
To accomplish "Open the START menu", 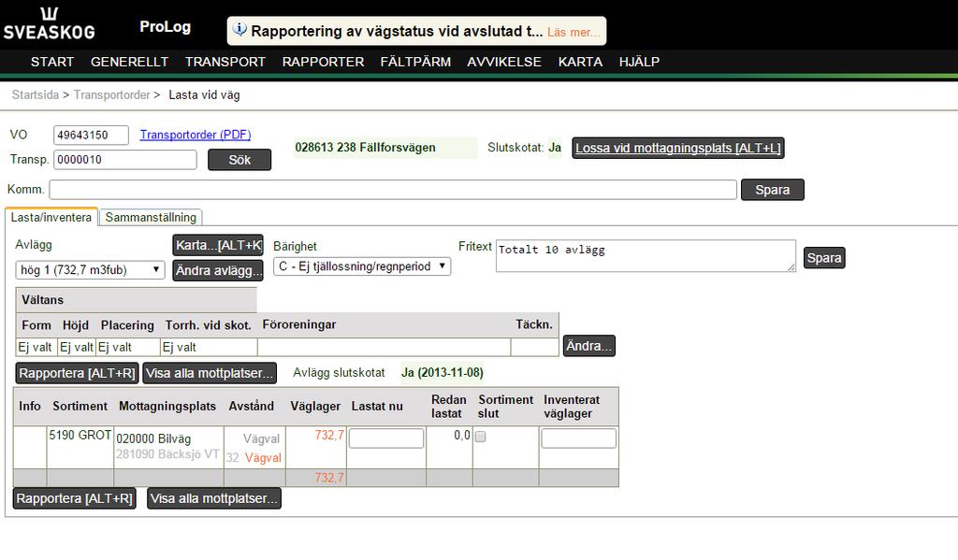I will click(x=52, y=62).
